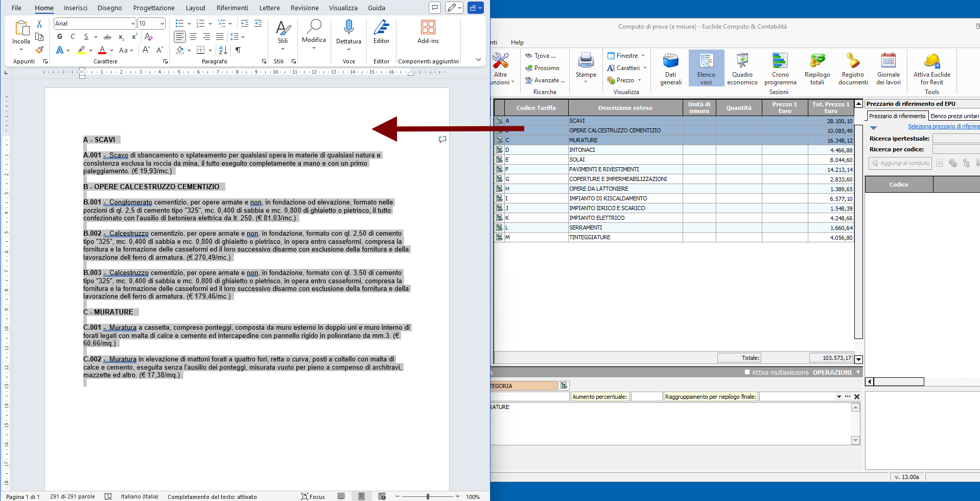Image resolution: width=980 pixels, height=501 pixels.
Task: Click the Dettatura microphone icon
Action: (x=348, y=27)
